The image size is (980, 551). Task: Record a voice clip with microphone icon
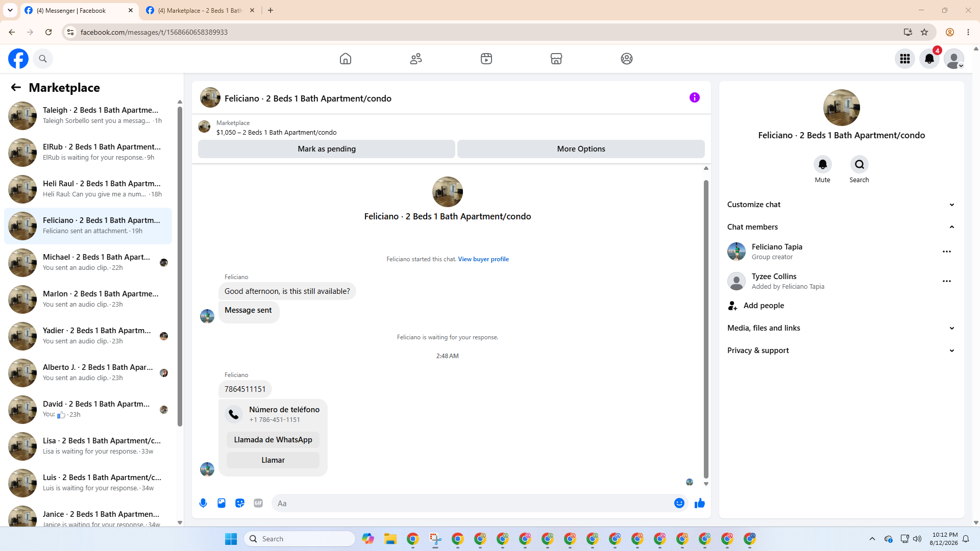pyautogui.click(x=203, y=503)
